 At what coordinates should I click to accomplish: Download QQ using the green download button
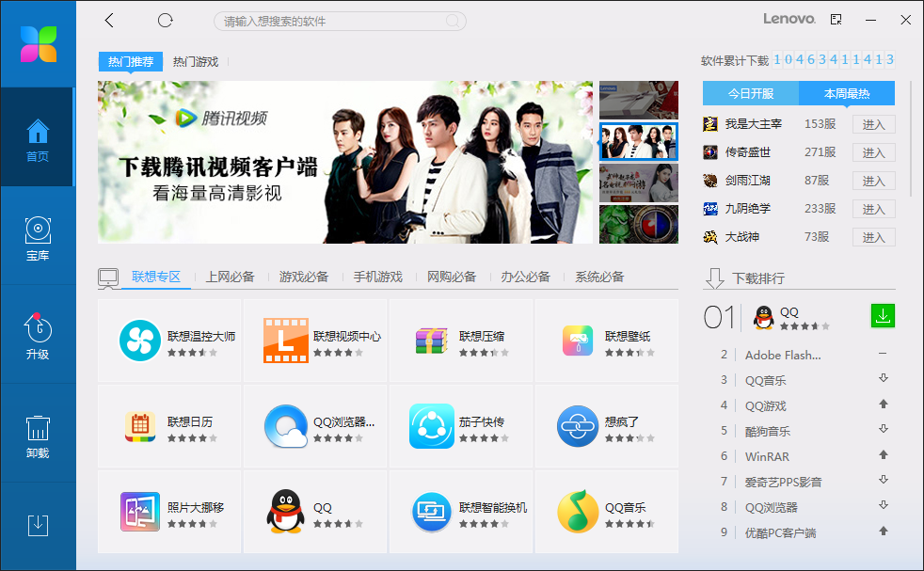pyautogui.click(x=883, y=316)
